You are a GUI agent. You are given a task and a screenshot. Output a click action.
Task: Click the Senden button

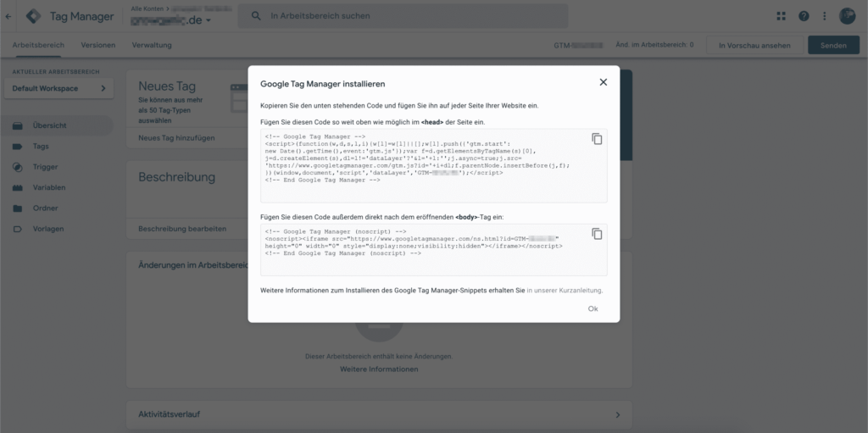tap(834, 46)
